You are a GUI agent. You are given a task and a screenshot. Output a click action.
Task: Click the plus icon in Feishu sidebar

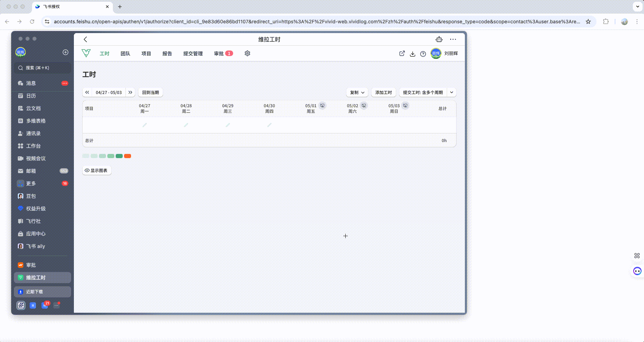pyautogui.click(x=66, y=52)
